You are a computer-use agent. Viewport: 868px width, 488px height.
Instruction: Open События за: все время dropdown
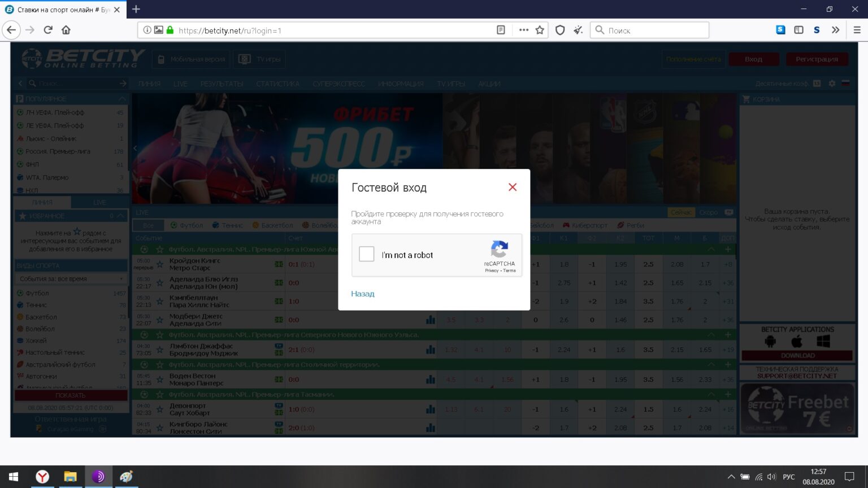point(71,278)
